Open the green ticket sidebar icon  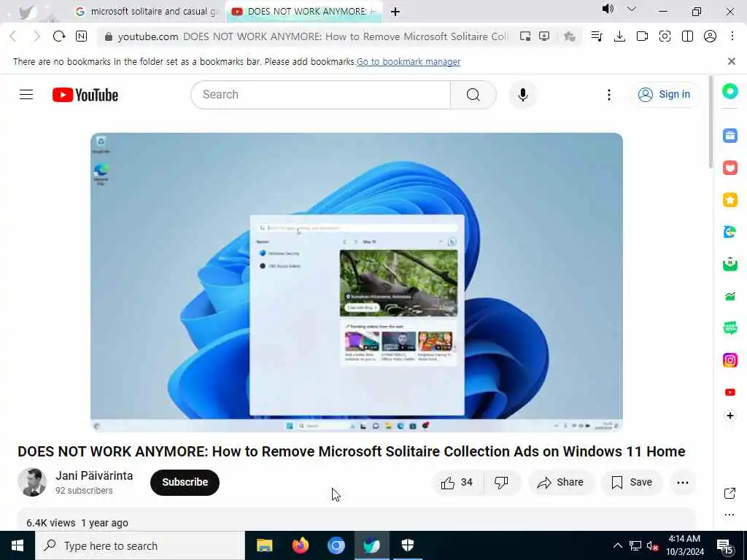click(729, 328)
